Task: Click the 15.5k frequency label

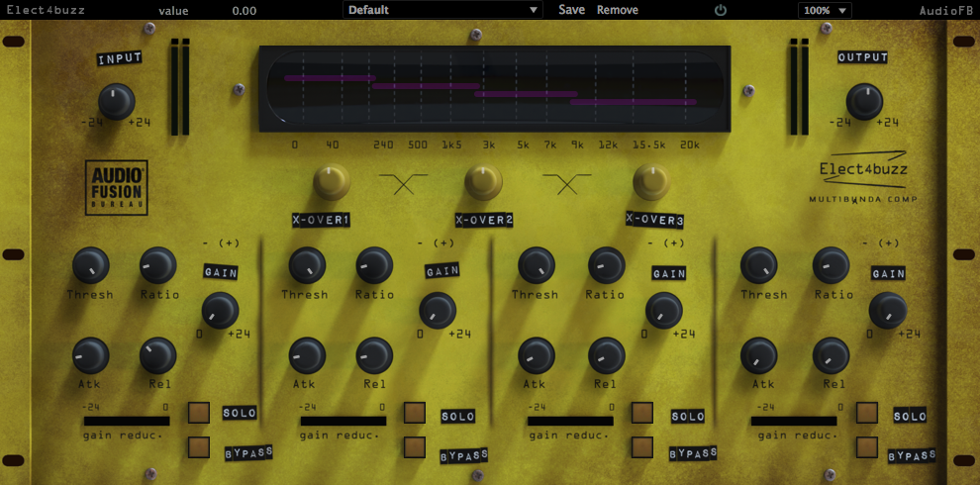Action: (648, 145)
